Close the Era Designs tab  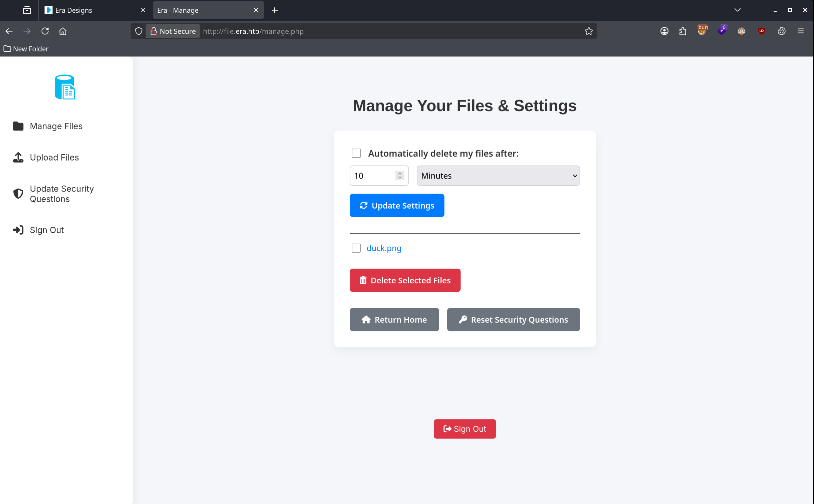pos(143,10)
